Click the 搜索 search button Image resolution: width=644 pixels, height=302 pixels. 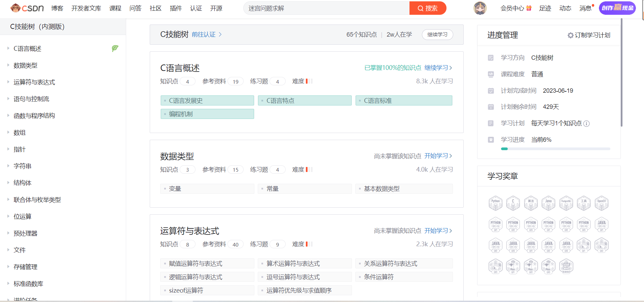[x=428, y=8]
